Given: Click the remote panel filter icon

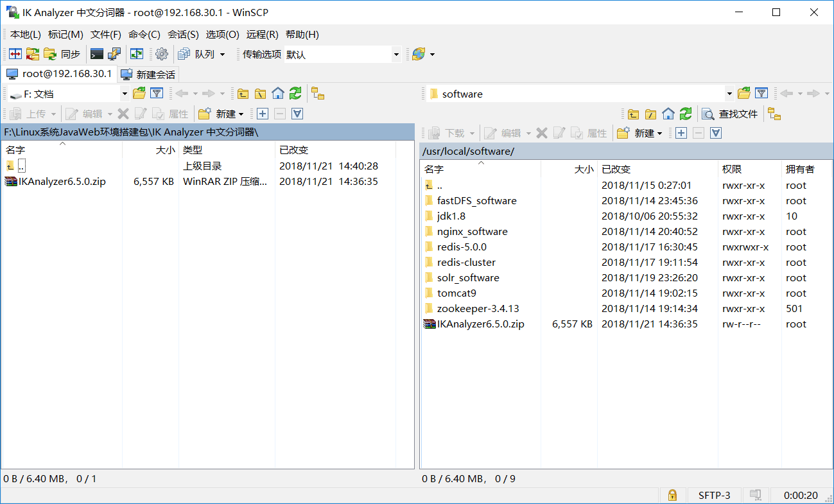Looking at the screenshot, I should click(x=761, y=94).
